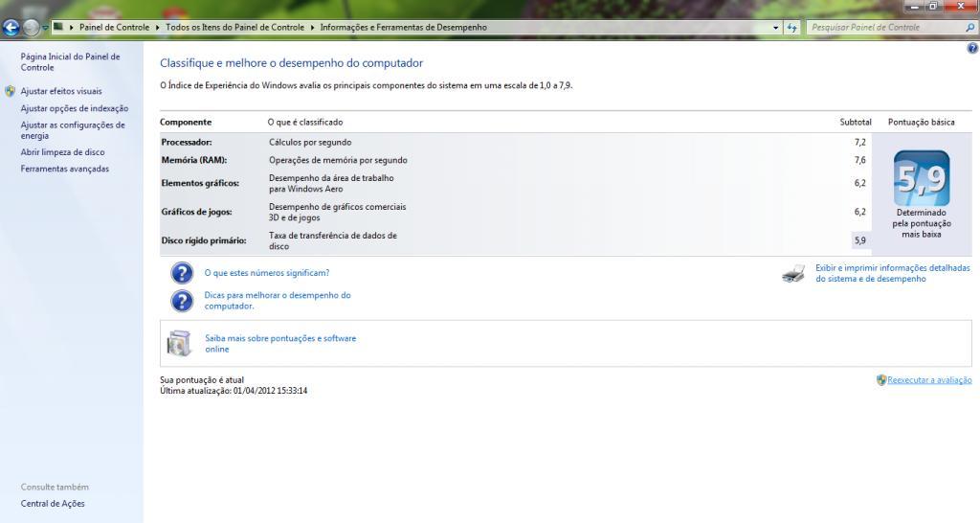Open the address bar history dropdown
The height and width of the screenshot is (523, 980).
tap(775, 28)
